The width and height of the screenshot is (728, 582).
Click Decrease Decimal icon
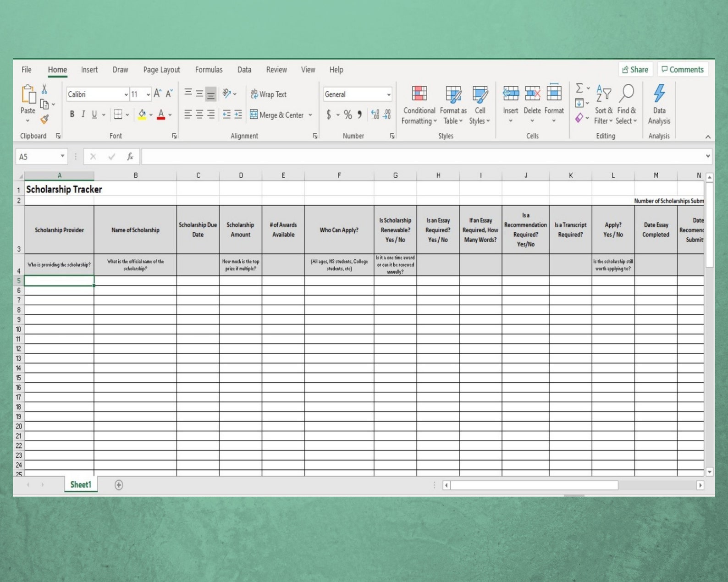(x=386, y=115)
